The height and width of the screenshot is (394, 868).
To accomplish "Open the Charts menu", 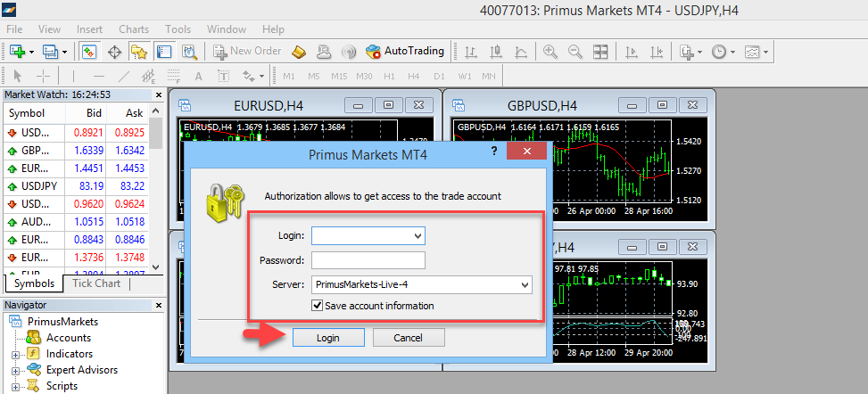I will click(x=134, y=29).
